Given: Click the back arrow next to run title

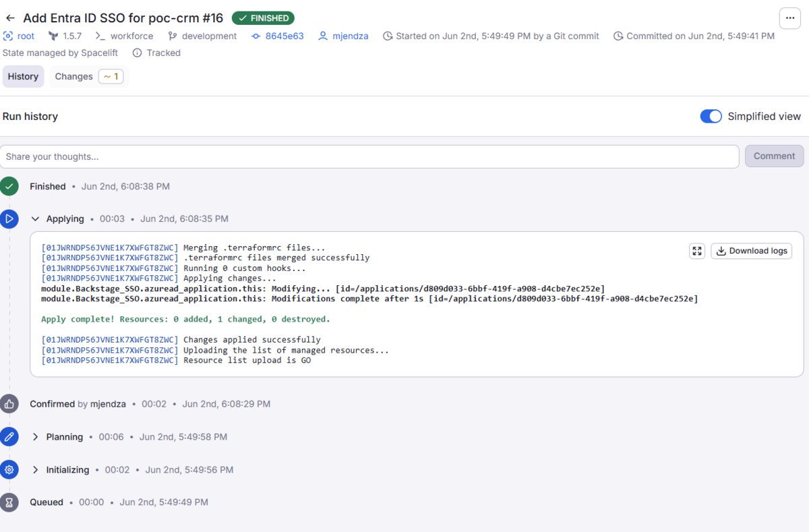Looking at the screenshot, I should 10,18.
